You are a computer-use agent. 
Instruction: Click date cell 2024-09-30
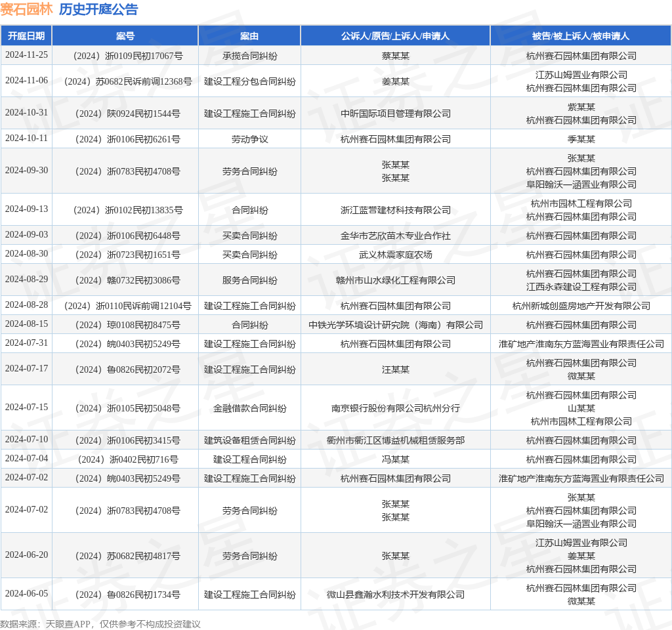tap(26, 170)
